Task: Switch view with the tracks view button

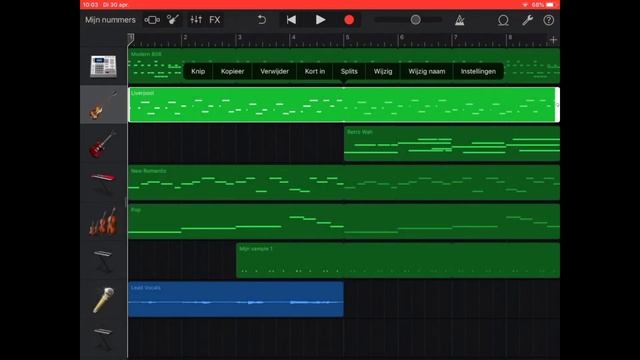Action: pyautogui.click(x=152, y=20)
